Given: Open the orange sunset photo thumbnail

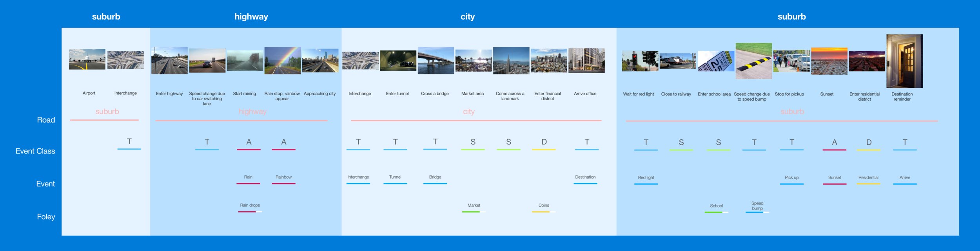Looking at the screenshot, I should 829,61.
